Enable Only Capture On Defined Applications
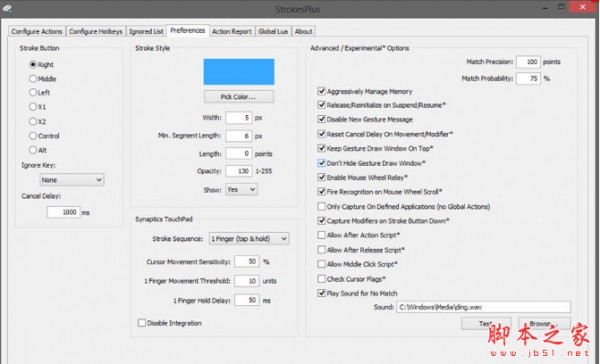Image resolution: width=600 pixels, height=364 pixels. pos(404,207)
